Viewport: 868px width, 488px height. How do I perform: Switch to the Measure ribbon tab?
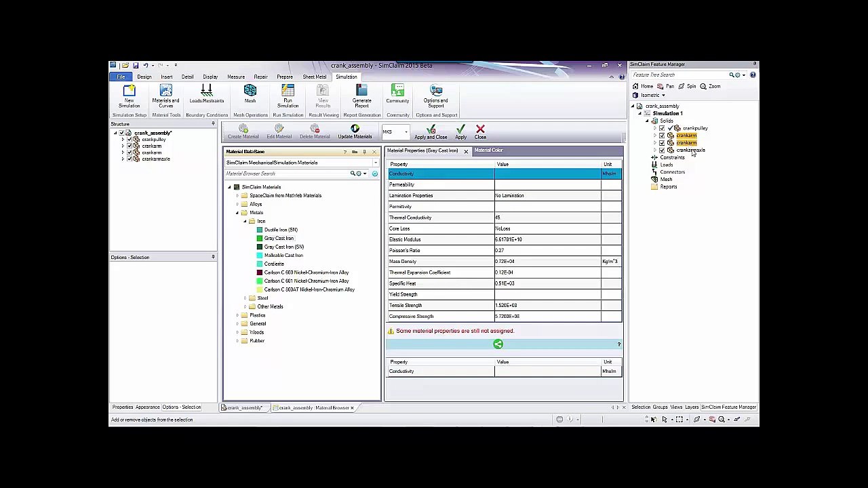[236, 77]
